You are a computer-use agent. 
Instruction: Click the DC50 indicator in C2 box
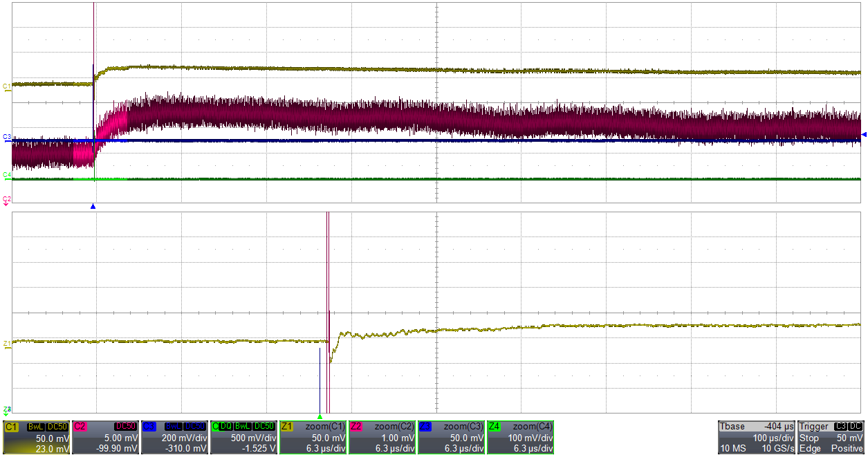pyautogui.click(x=127, y=427)
